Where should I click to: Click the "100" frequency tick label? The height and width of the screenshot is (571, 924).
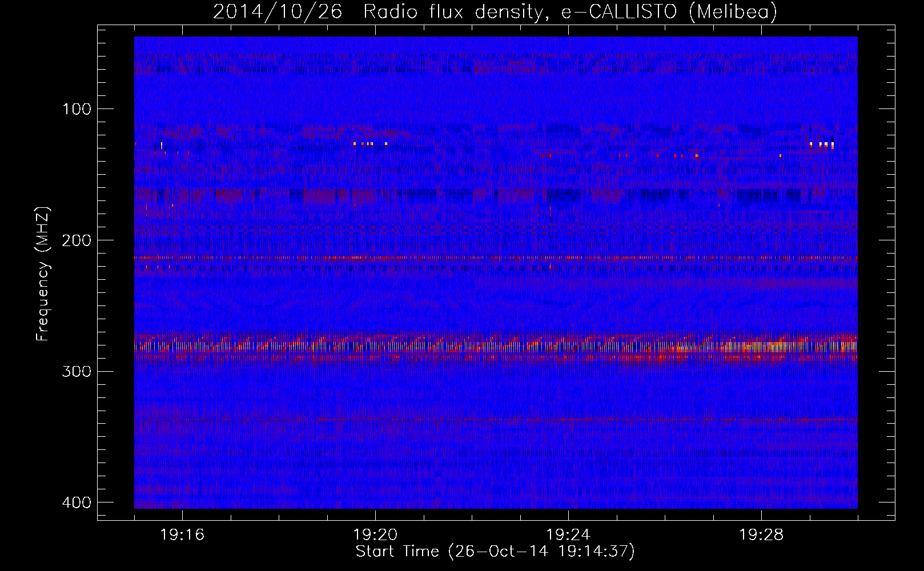pos(76,109)
